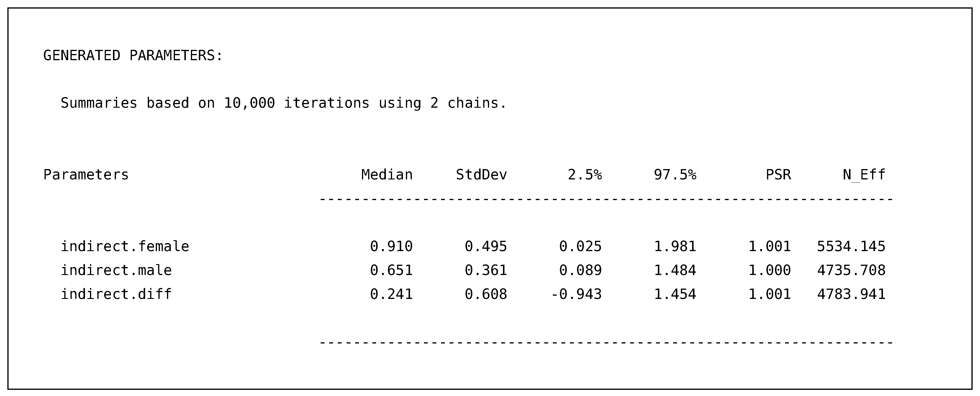Click the indirect.male PSR value 1.000

(770, 271)
